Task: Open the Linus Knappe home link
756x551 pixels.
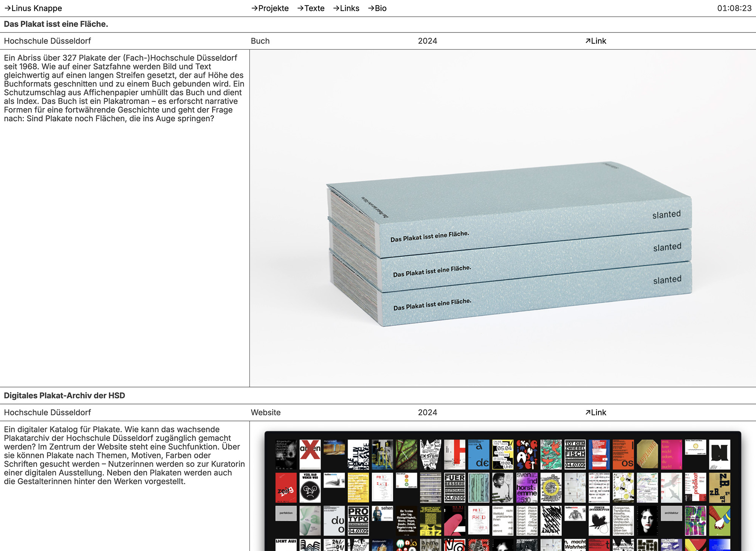Action: 33,8
